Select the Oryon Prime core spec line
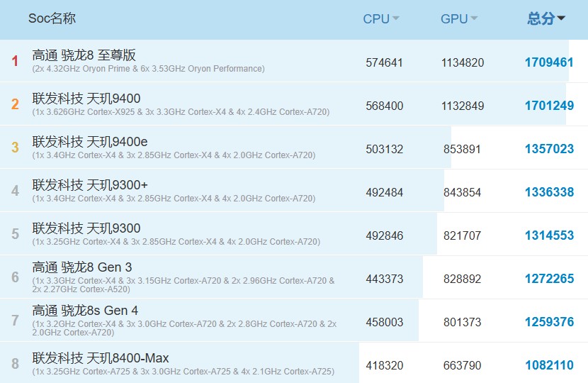 [x=149, y=69]
